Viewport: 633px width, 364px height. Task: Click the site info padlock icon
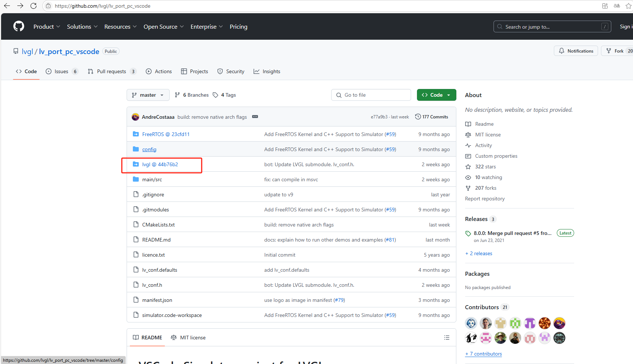(x=48, y=6)
